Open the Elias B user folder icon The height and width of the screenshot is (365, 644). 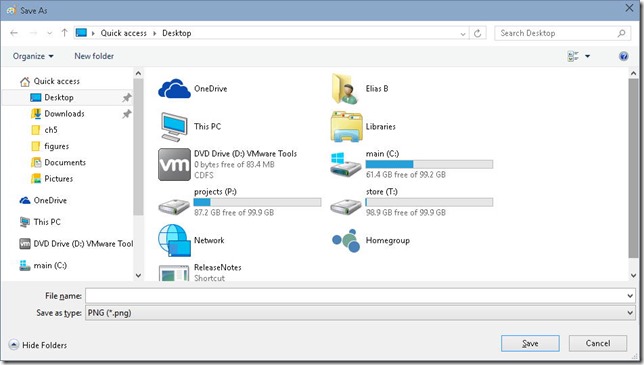click(x=345, y=89)
